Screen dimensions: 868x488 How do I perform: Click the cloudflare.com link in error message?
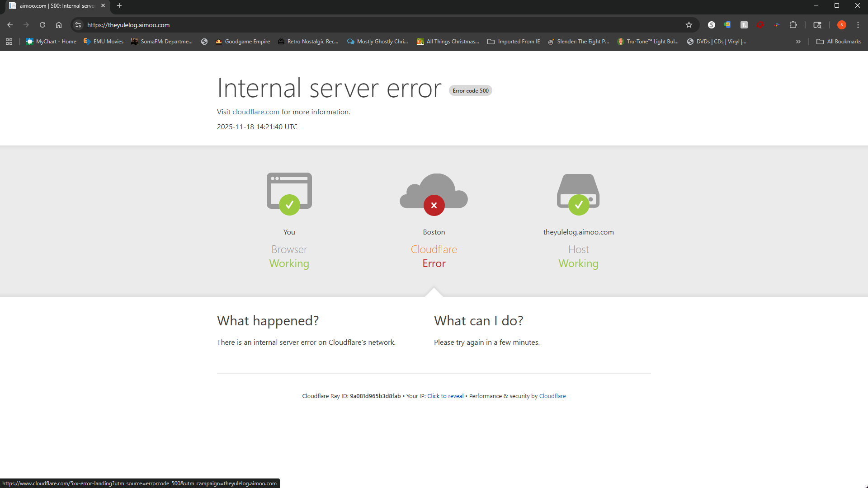coord(256,112)
